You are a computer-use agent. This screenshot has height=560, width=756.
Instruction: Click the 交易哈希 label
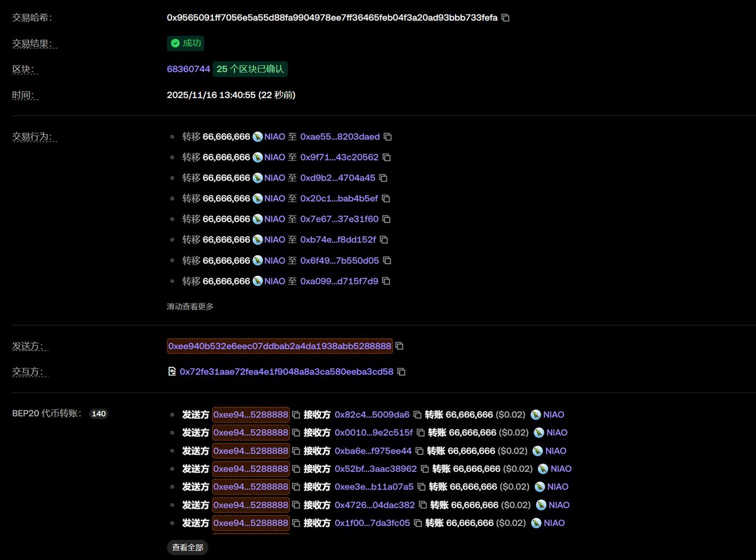pos(32,18)
